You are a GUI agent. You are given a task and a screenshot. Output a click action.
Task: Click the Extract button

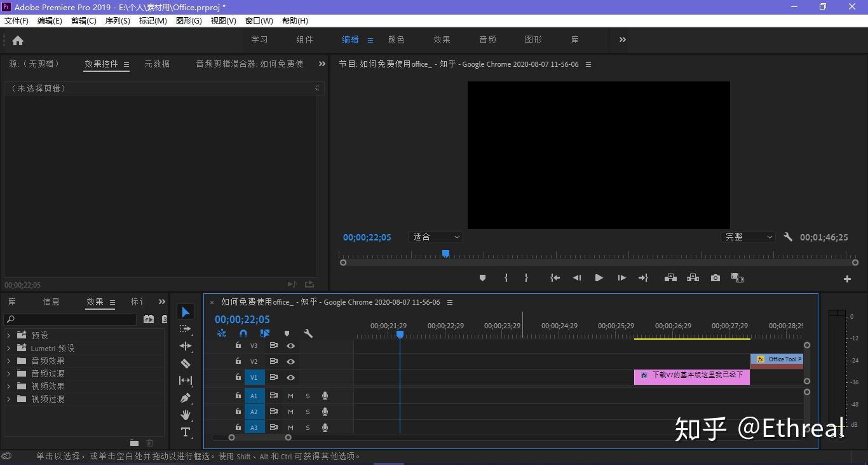[693, 278]
